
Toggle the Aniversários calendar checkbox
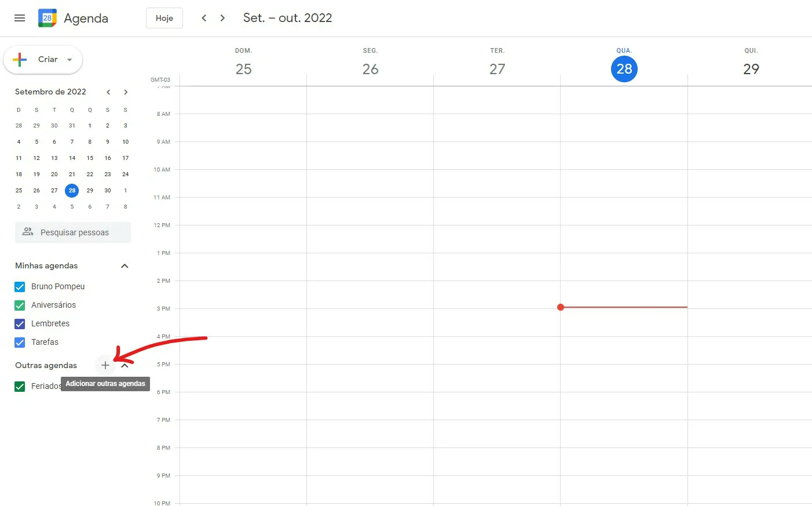click(20, 305)
